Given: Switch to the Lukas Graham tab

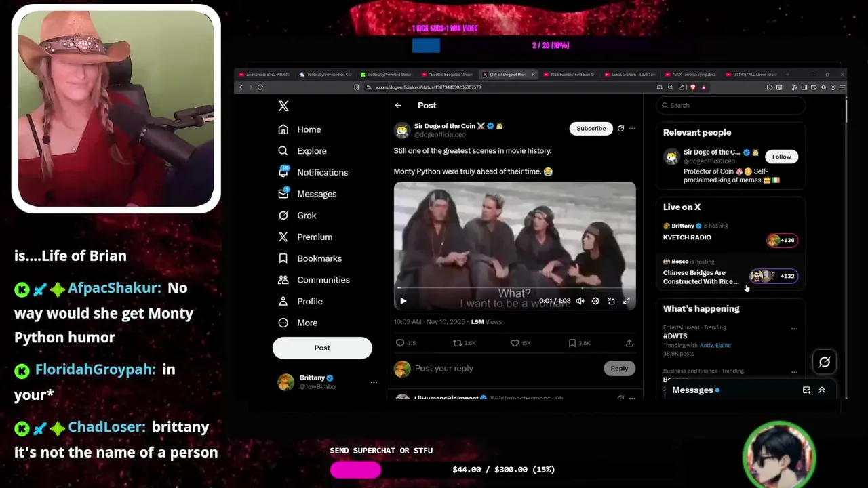Looking at the screenshot, I should click(629, 75).
